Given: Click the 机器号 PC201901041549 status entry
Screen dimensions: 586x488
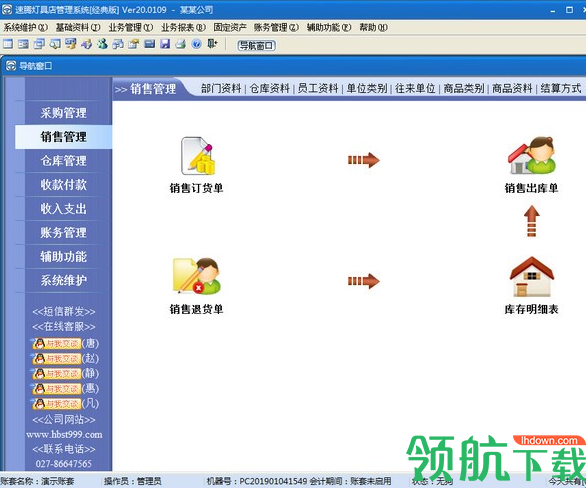Looking at the screenshot, I should pyautogui.click(x=257, y=481).
